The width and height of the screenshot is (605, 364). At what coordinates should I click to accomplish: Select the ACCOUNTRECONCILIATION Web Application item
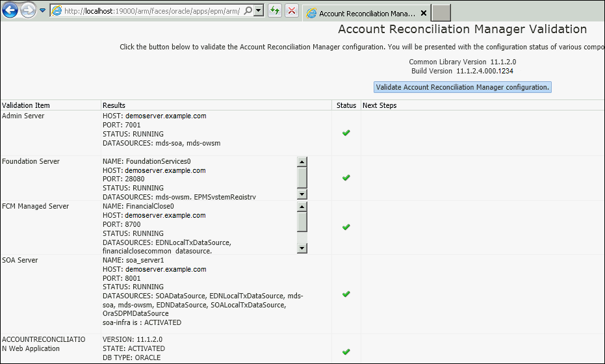point(44,344)
